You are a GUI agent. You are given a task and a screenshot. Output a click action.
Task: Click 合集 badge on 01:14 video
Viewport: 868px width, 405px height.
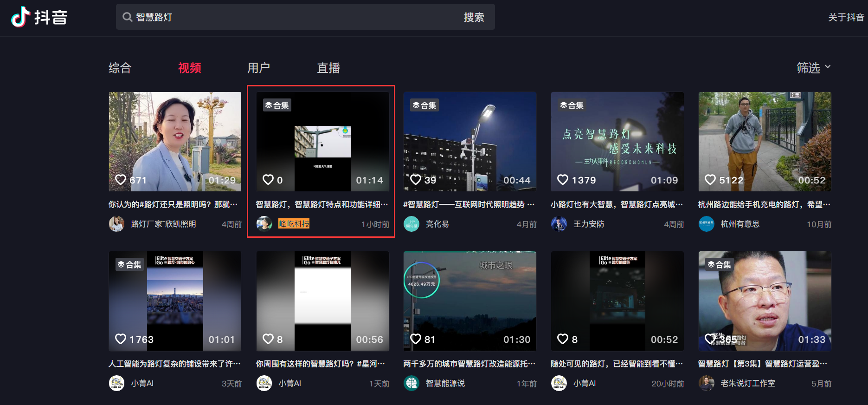(x=277, y=105)
